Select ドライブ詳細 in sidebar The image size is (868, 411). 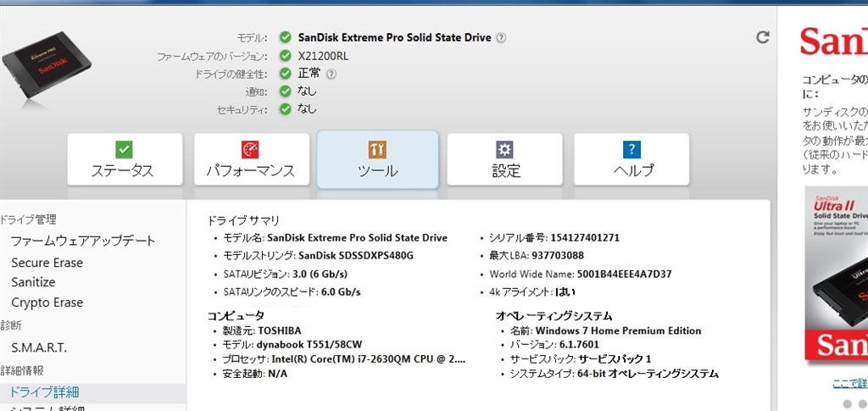pos(44,392)
